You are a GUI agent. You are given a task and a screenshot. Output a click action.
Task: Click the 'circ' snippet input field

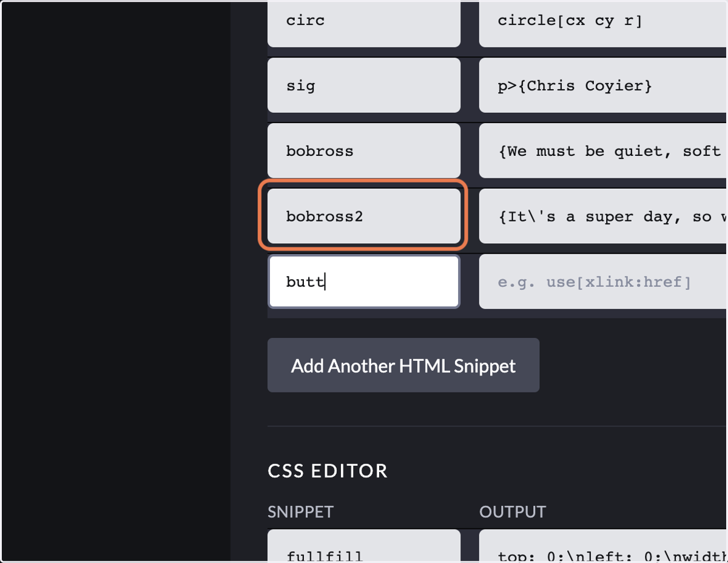pos(364,24)
